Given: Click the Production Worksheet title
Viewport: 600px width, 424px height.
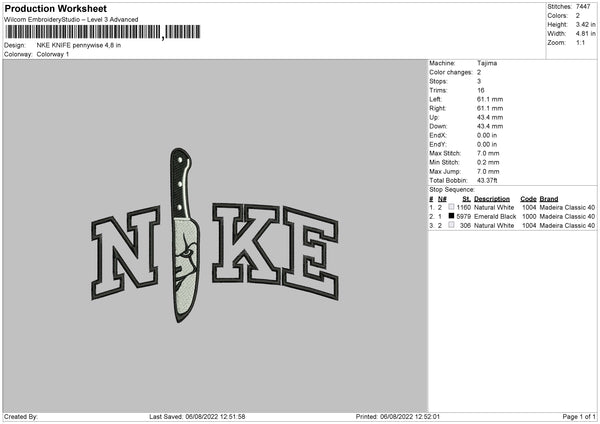Looking at the screenshot, I should coord(55,9).
